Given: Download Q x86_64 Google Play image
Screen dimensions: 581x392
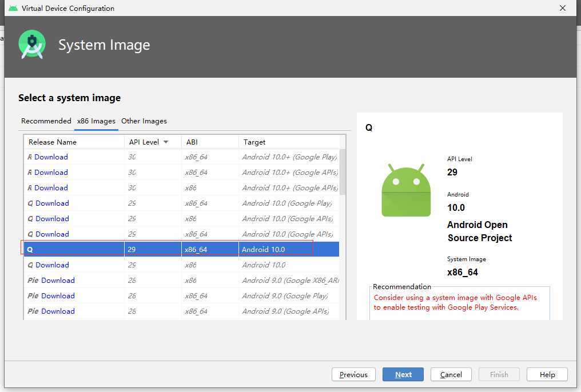Looking at the screenshot, I should point(52,203).
